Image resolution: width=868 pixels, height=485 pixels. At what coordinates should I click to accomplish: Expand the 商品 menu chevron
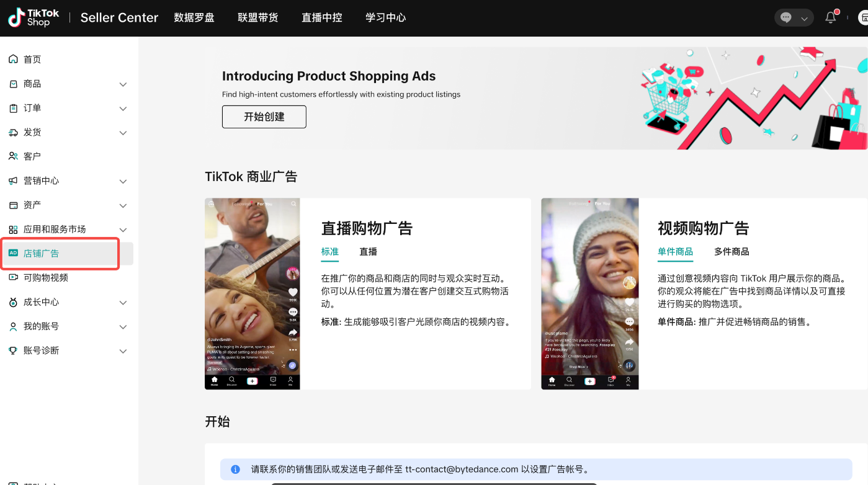pyautogui.click(x=123, y=84)
